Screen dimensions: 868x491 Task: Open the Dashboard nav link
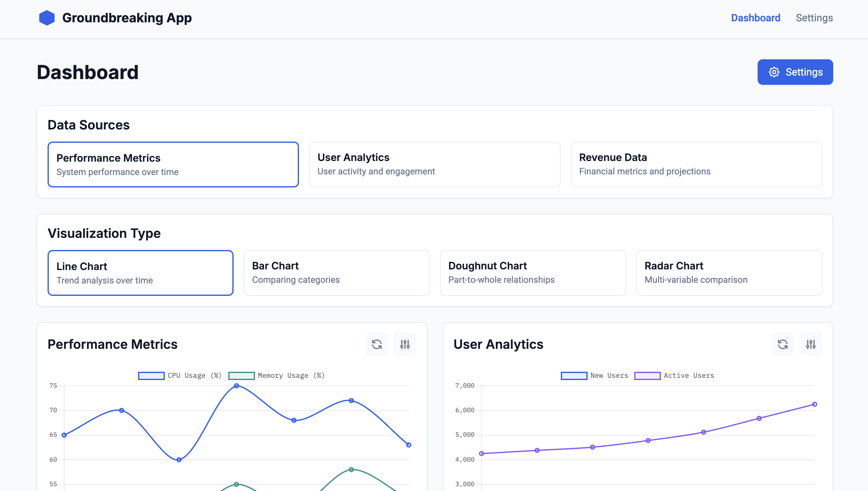[756, 18]
